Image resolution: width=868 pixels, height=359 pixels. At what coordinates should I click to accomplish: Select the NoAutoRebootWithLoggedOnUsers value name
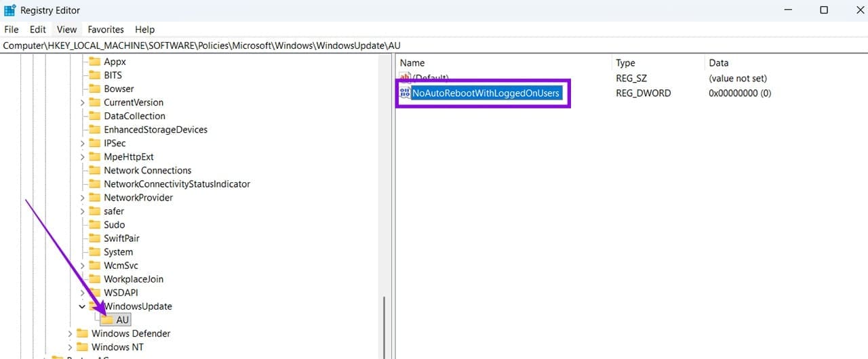point(486,93)
